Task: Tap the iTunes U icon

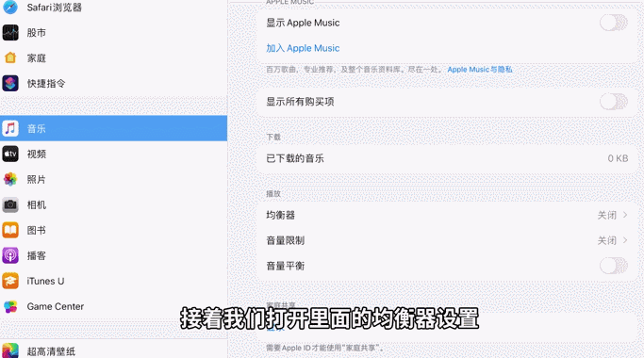Action: click(10, 282)
